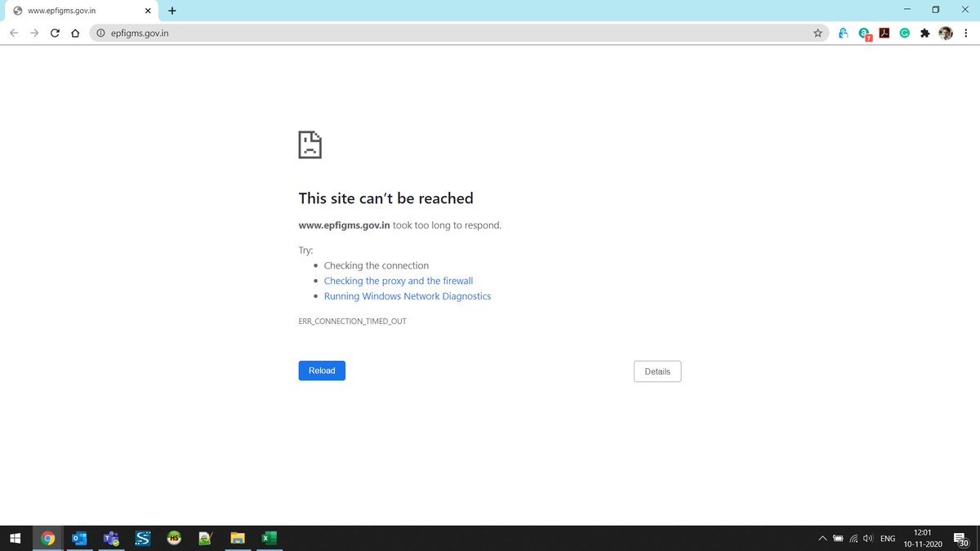980x551 pixels.
Task: Open the green extension with badge 7
Action: click(864, 34)
